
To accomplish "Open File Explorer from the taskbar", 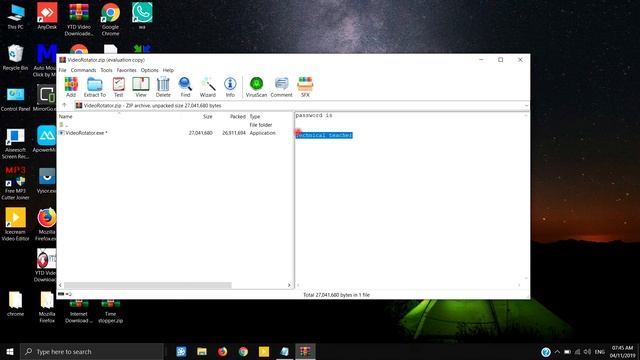I will click(202, 351).
